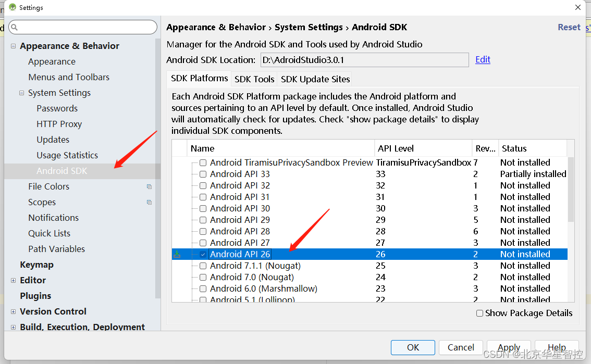Expand the Editor section
591x364 pixels.
pos(13,280)
